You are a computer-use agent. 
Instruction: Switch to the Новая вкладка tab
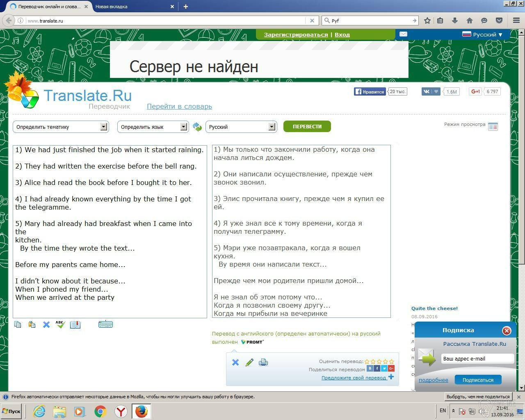[x=131, y=7]
